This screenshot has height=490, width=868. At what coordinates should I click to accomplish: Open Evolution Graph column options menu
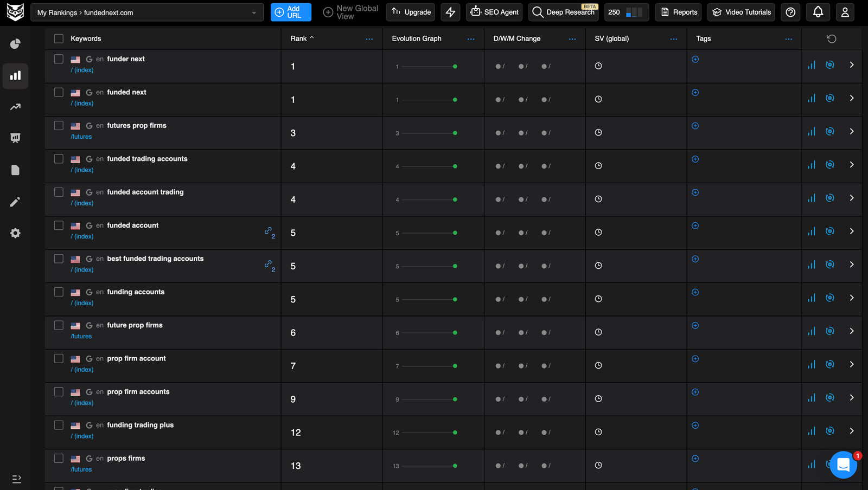pos(470,39)
